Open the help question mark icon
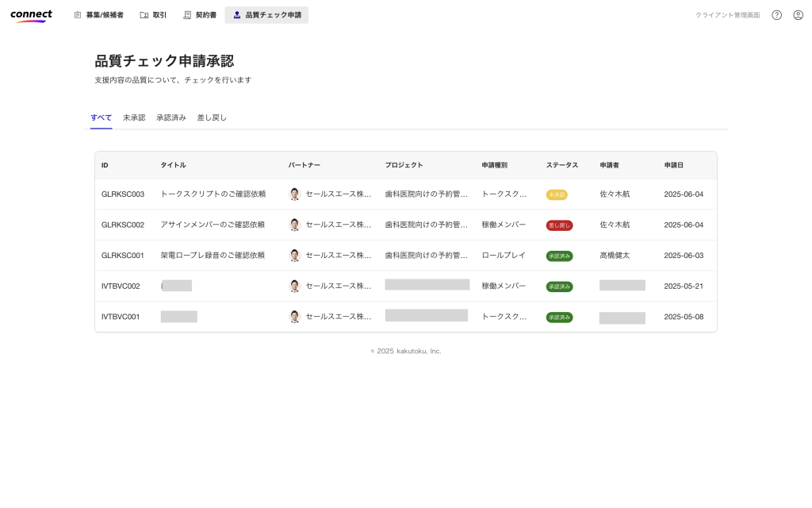 (x=776, y=15)
